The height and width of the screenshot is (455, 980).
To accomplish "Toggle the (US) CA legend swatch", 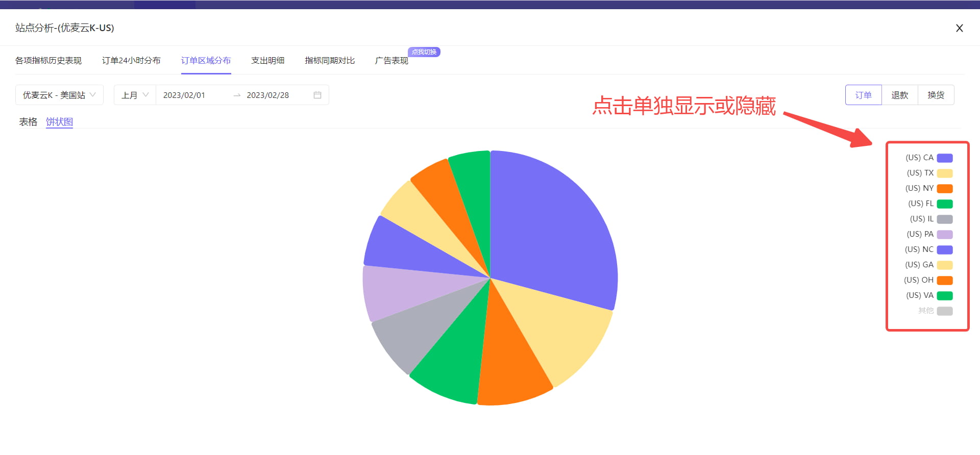I will pos(945,158).
